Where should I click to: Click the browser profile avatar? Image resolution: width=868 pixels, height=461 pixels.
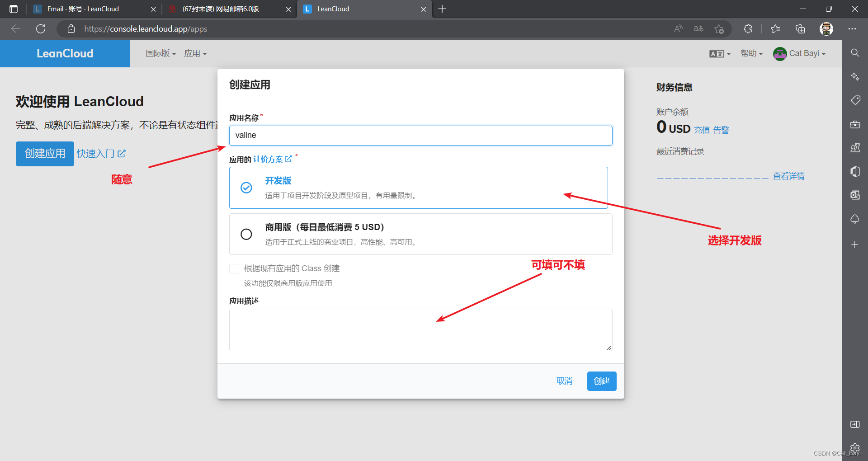(826, 29)
